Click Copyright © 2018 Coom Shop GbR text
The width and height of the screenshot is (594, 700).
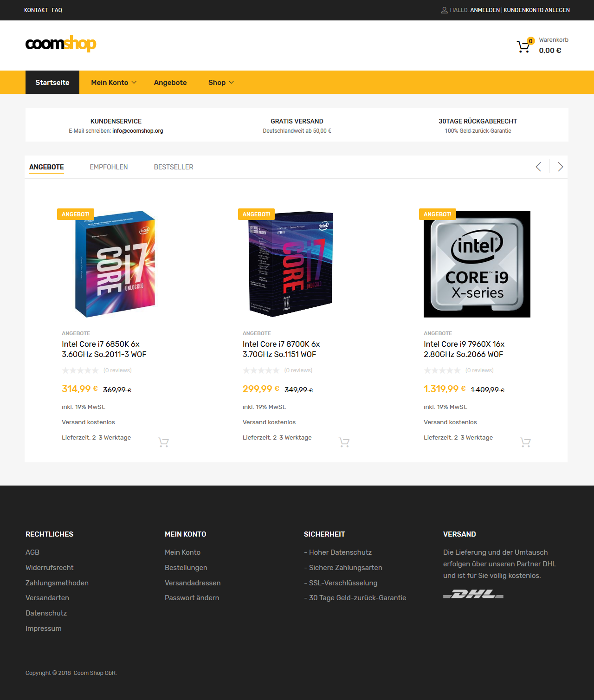click(x=71, y=673)
